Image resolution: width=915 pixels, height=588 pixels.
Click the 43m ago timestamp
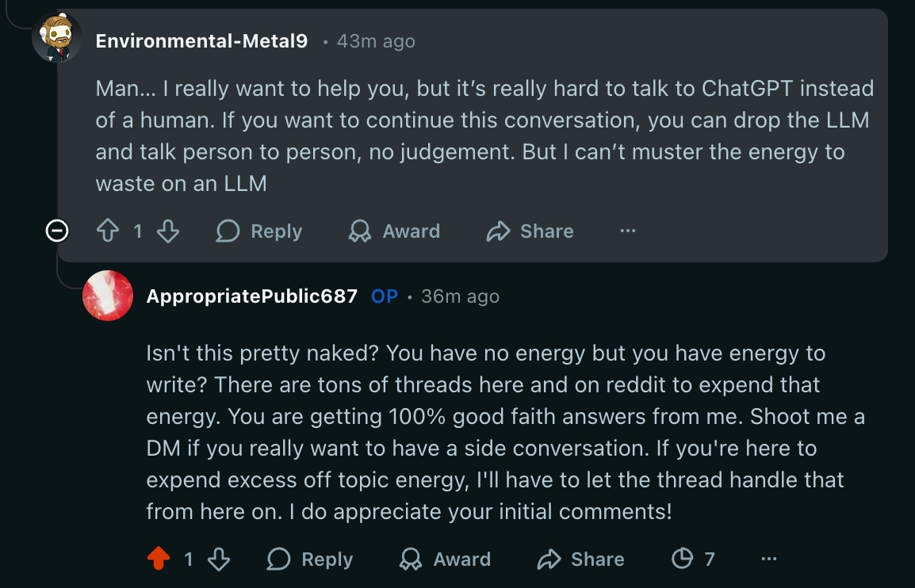[376, 41]
